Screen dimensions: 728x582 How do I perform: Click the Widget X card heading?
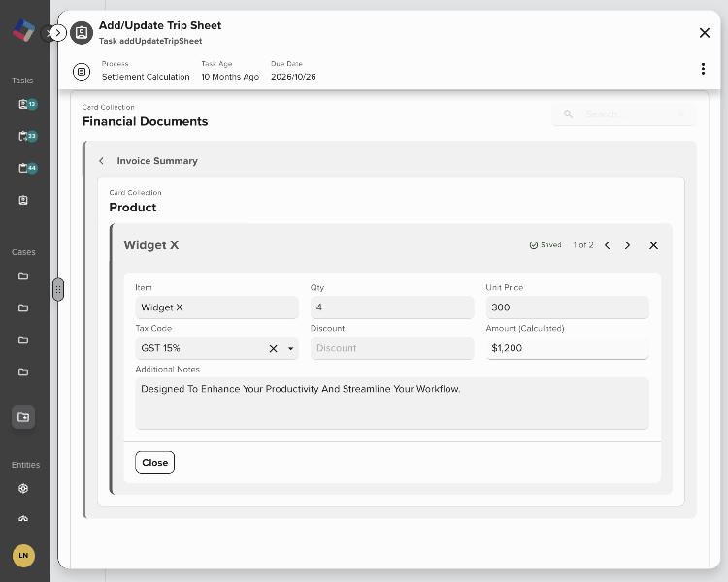point(151,245)
